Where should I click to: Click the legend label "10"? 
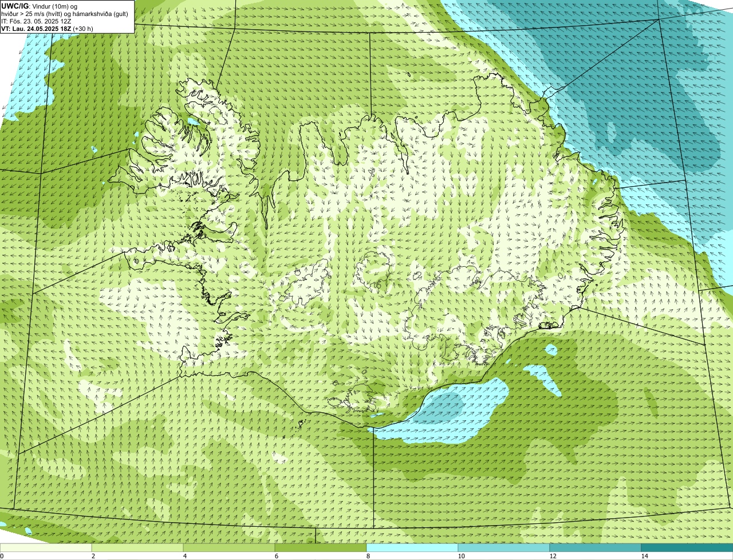(x=461, y=556)
